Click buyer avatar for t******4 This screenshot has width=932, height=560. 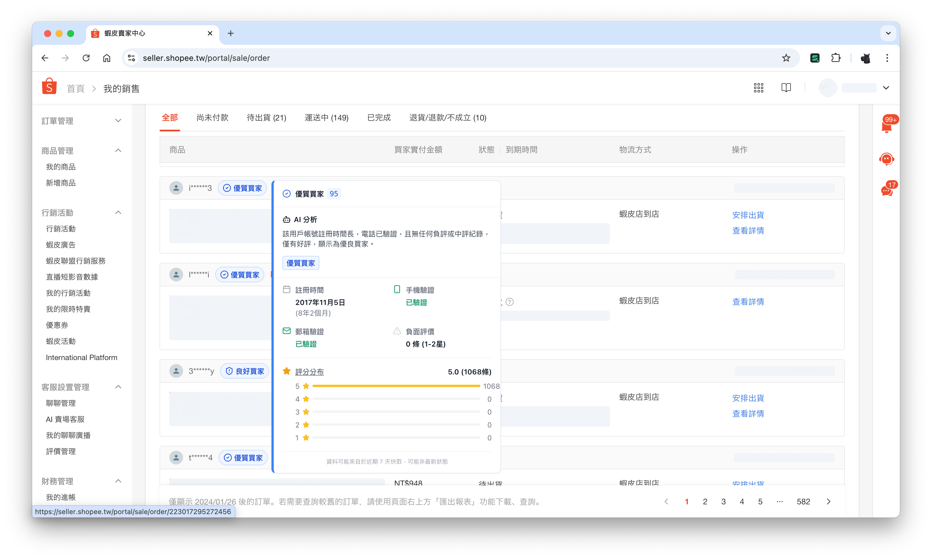click(x=176, y=457)
